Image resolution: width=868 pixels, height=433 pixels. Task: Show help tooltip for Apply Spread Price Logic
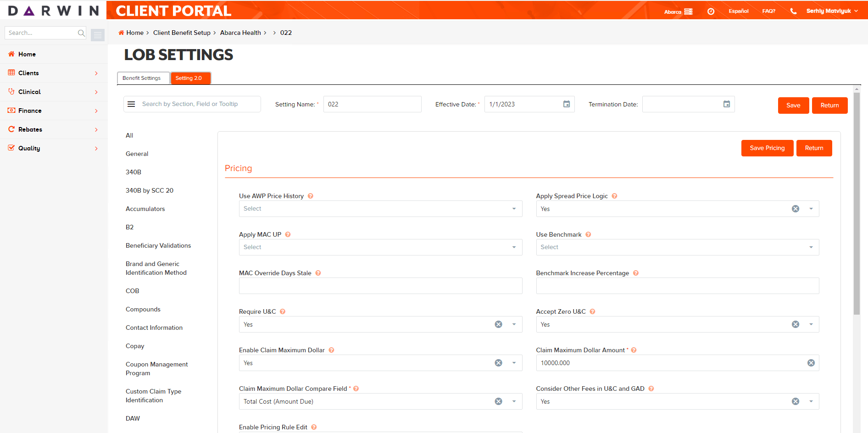tap(614, 196)
